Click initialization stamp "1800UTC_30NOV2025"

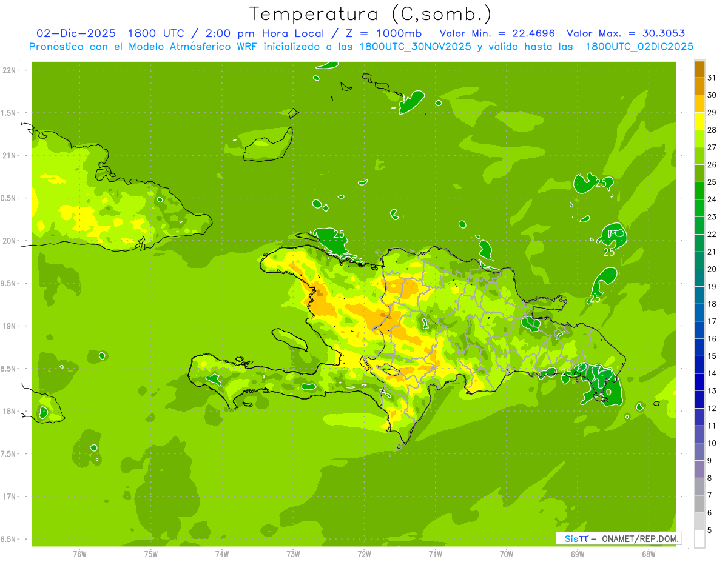[415, 47]
